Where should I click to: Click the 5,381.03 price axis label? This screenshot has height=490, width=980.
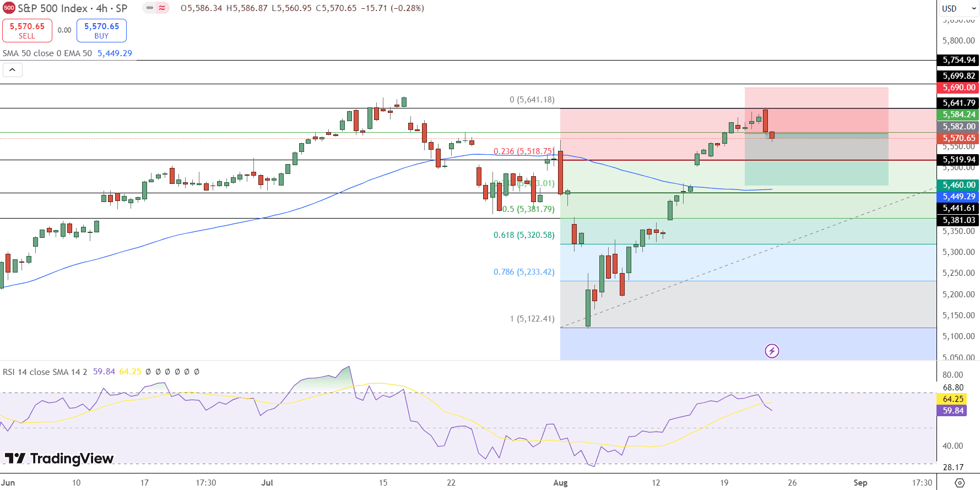pos(958,220)
